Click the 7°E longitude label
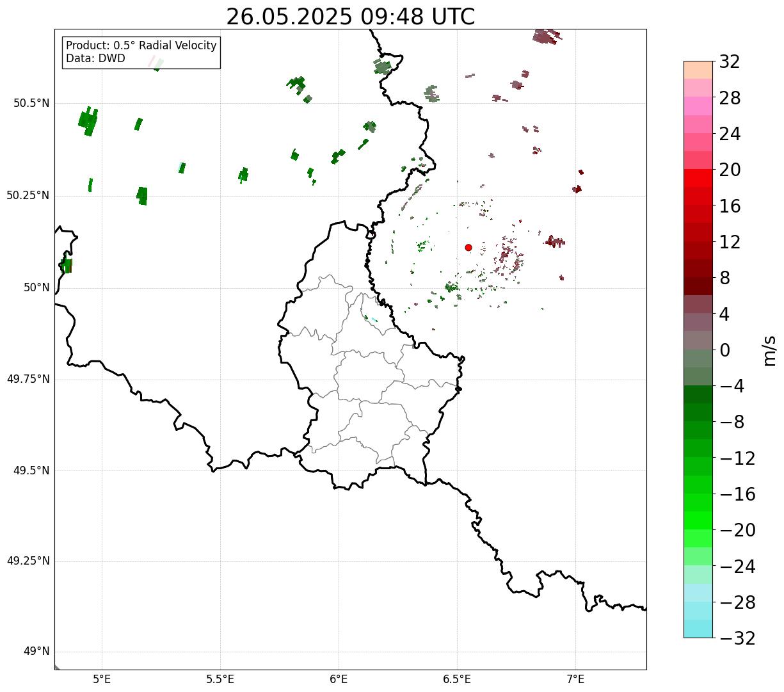Image resolution: width=784 pixels, height=692 pixels. (575, 679)
